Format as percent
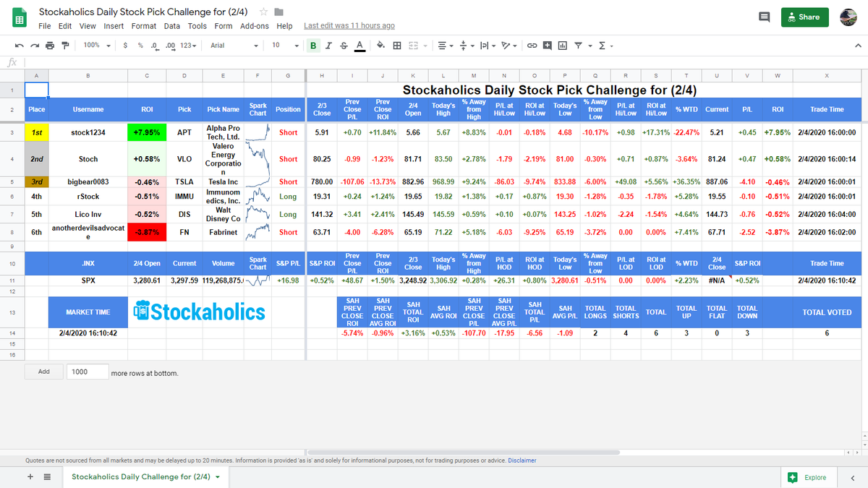This screenshot has height=488, width=868. (140, 46)
